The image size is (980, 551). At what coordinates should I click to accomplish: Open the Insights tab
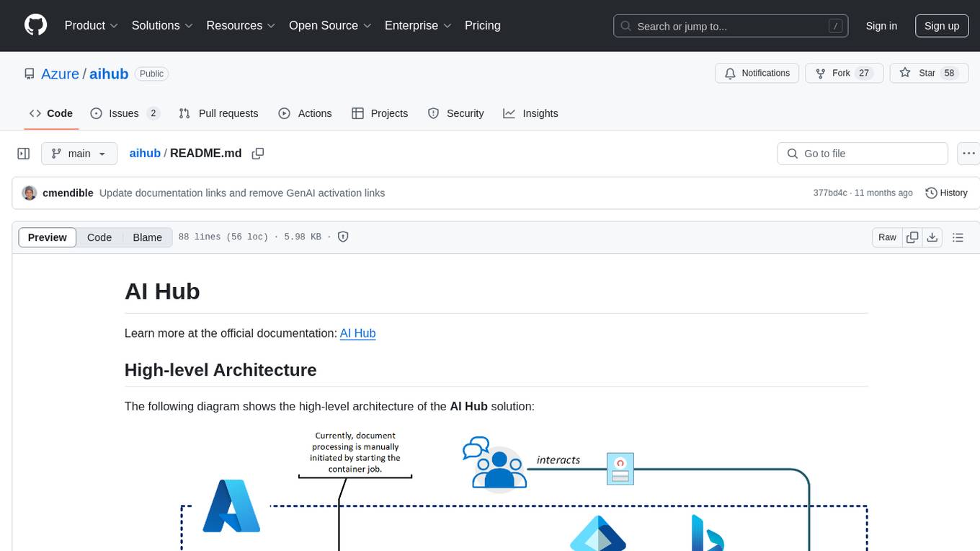tap(530, 113)
